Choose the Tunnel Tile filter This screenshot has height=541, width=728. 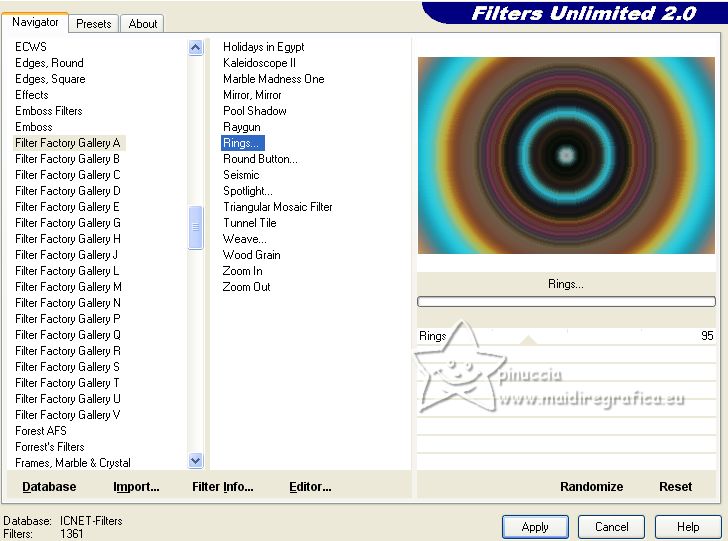tap(250, 223)
